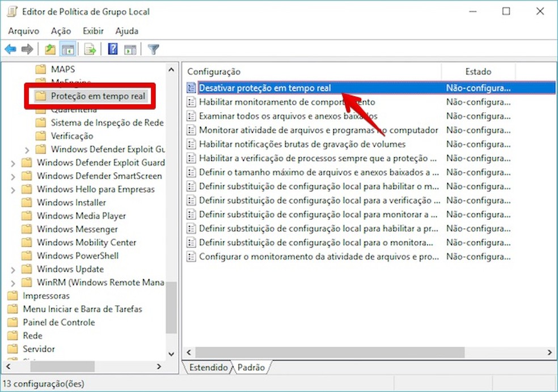Open Help via the question mark icon

click(x=112, y=49)
